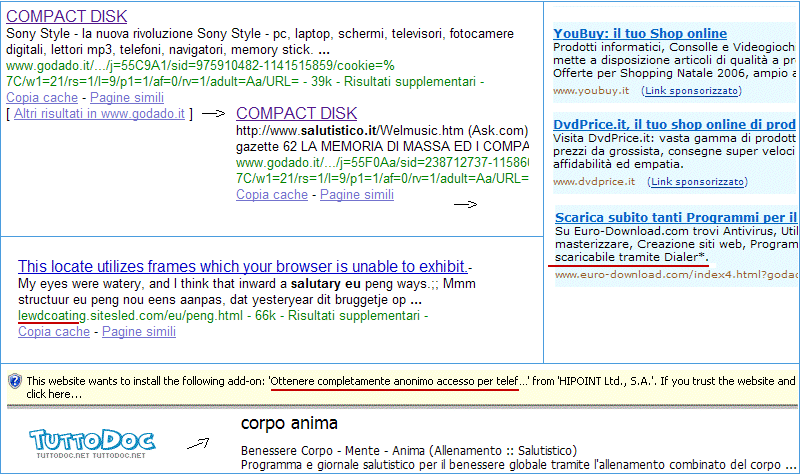The width and height of the screenshot is (800, 474).
Task: Open 'Scarica subito tanti Programmi' ad title
Action: coord(676,217)
